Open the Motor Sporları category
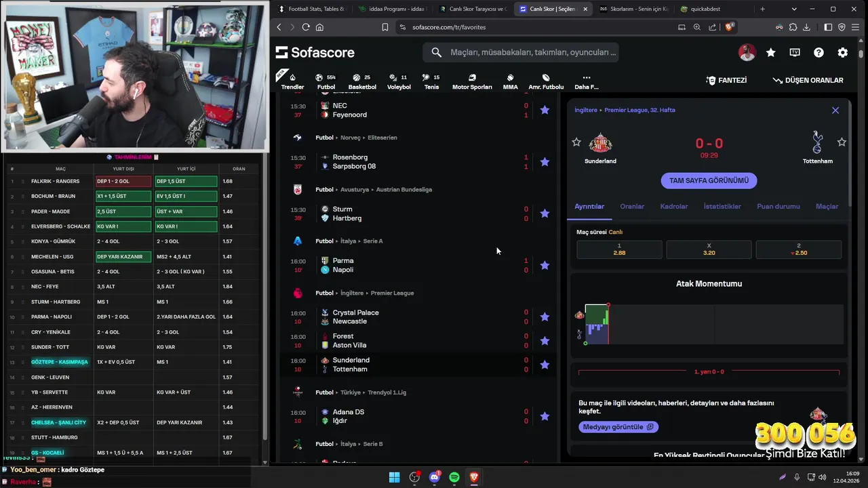 pos(472,81)
